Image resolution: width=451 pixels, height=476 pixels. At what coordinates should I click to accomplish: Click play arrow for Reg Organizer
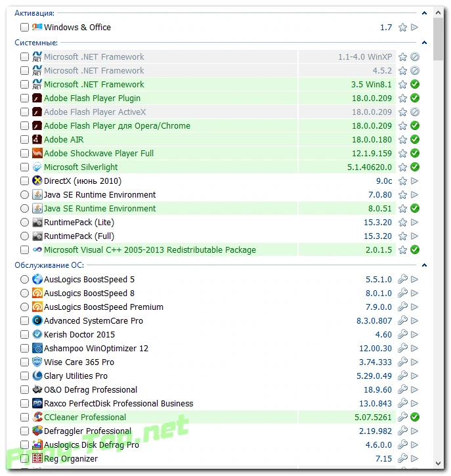coord(414,458)
